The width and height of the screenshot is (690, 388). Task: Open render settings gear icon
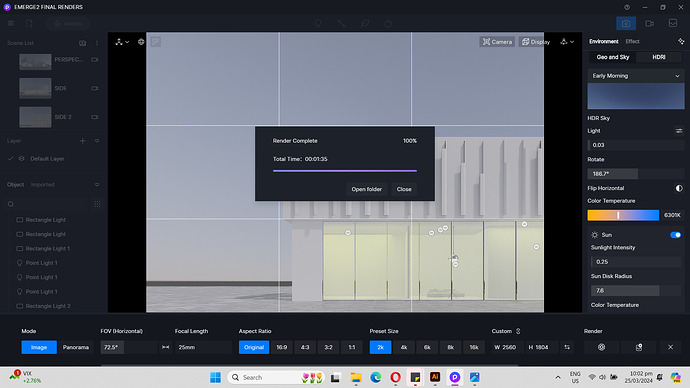[x=601, y=347]
